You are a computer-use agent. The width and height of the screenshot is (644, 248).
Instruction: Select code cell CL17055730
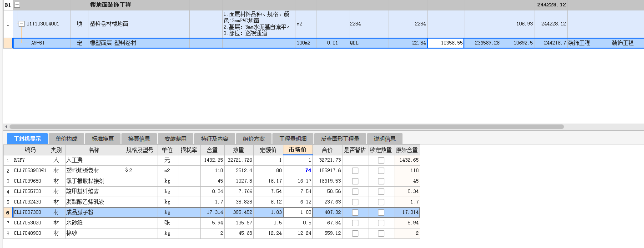pyautogui.click(x=30, y=191)
